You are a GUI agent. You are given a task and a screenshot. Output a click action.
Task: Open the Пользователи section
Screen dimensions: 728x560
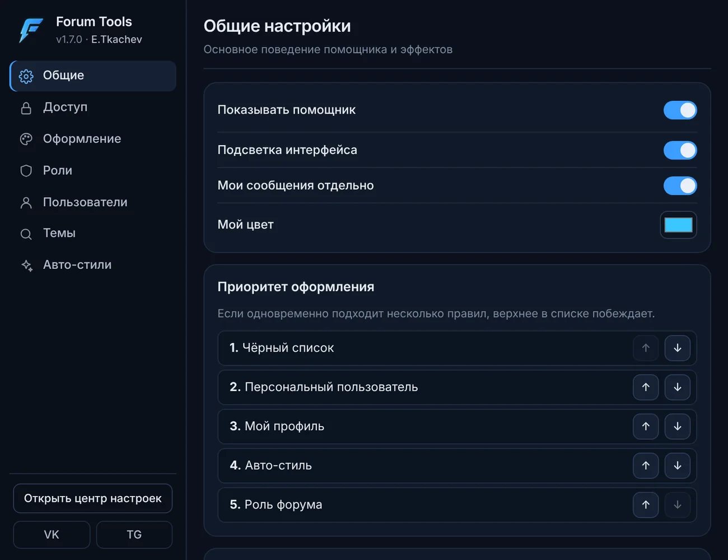point(93,202)
